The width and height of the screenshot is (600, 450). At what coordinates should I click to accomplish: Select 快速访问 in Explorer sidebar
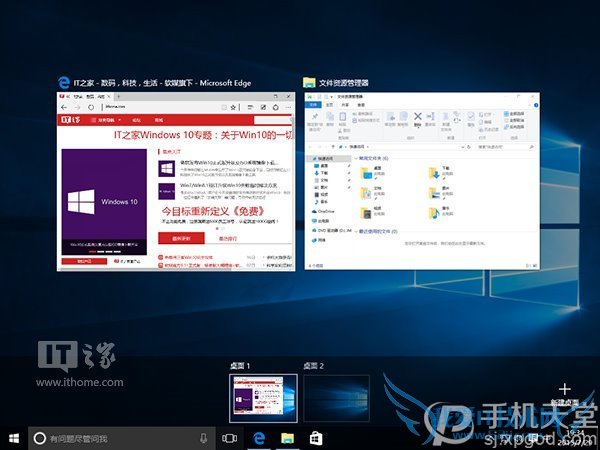(x=329, y=158)
